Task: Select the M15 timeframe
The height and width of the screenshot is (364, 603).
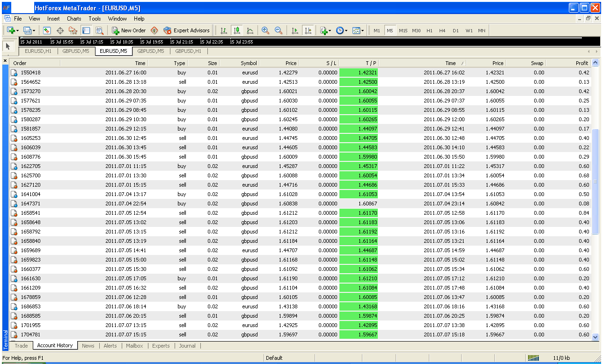Action: (x=403, y=30)
